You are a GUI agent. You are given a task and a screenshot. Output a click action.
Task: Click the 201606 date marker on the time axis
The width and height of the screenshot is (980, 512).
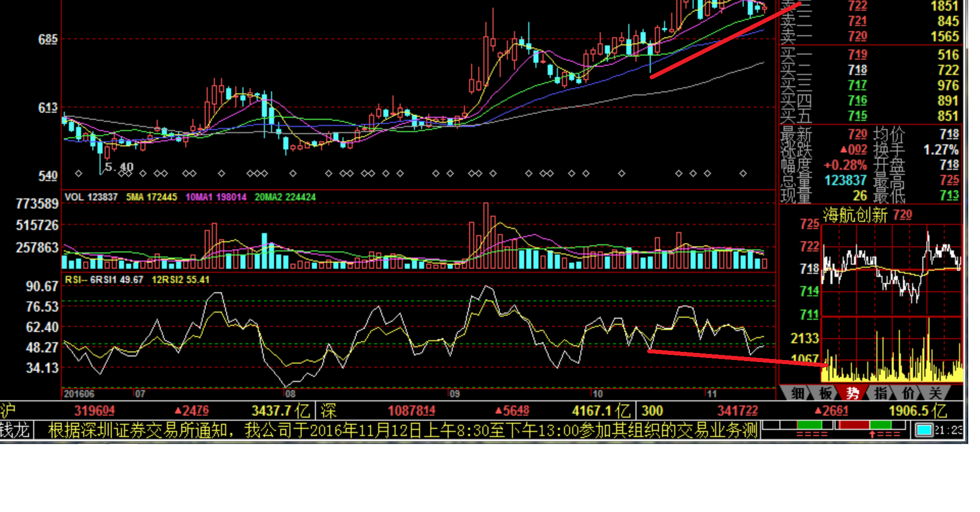79,394
